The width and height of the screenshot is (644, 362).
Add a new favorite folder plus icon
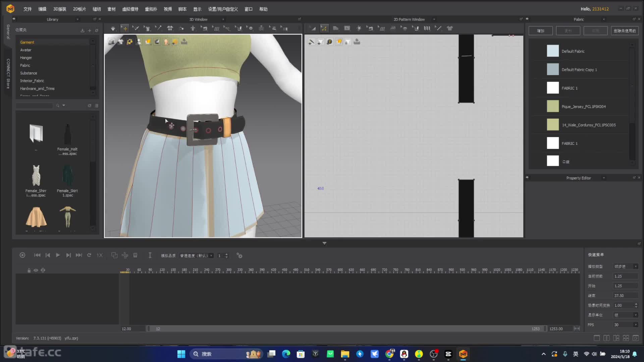point(90,31)
